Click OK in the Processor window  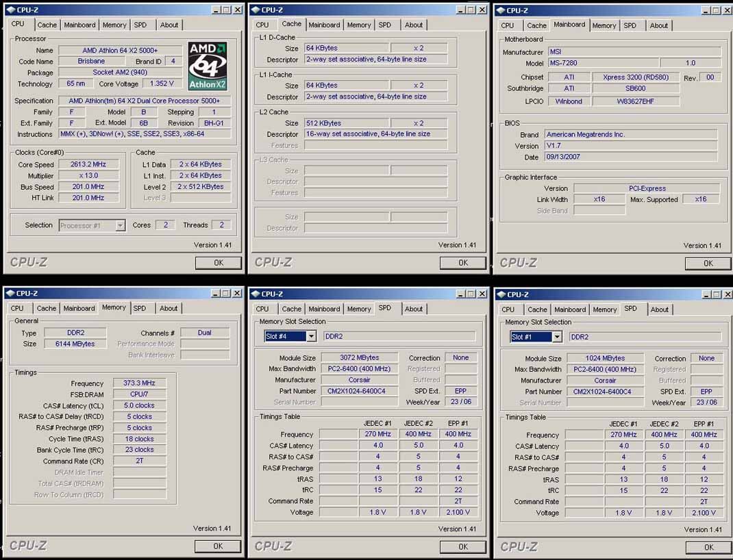[x=219, y=263]
